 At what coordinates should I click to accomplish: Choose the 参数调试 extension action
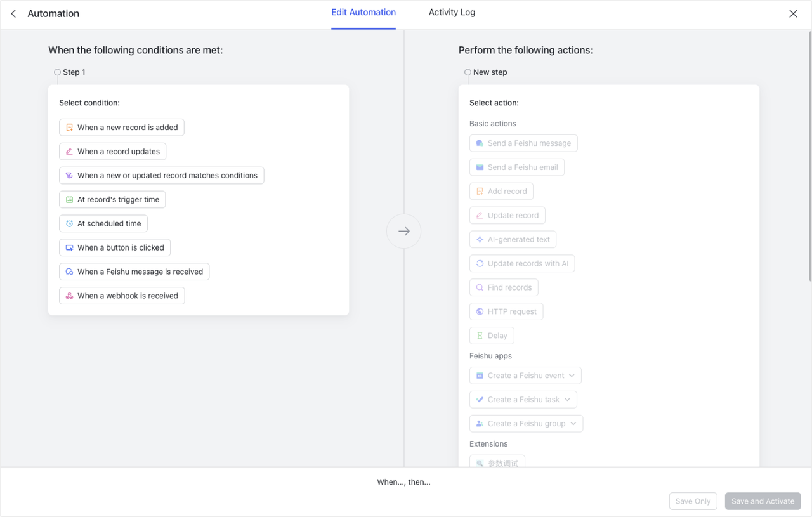pyautogui.click(x=497, y=462)
